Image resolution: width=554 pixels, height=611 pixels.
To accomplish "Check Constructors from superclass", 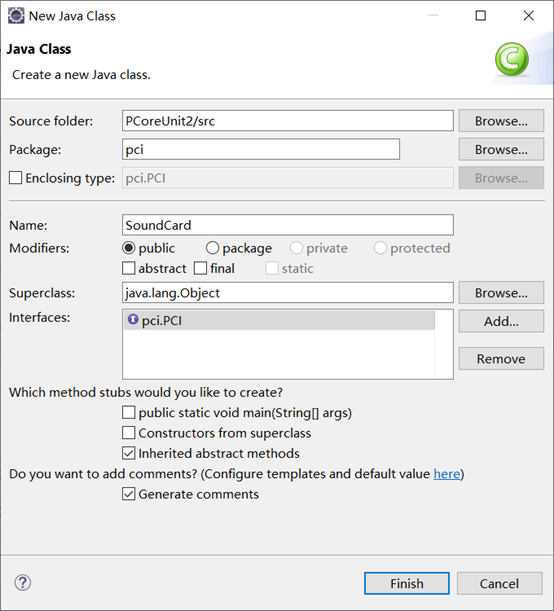I will (x=129, y=433).
